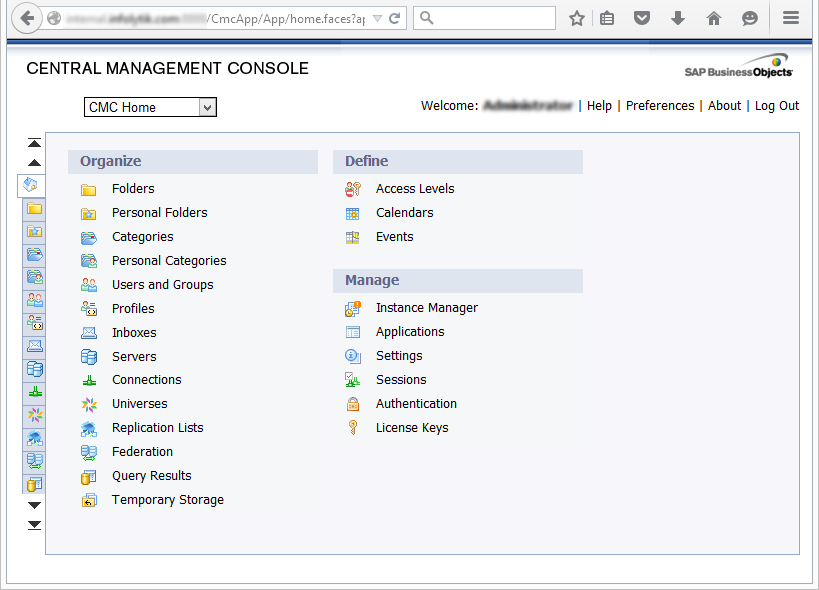Click the Instance Manager icon
The height and width of the screenshot is (590, 819).
[x=352, y=308]
